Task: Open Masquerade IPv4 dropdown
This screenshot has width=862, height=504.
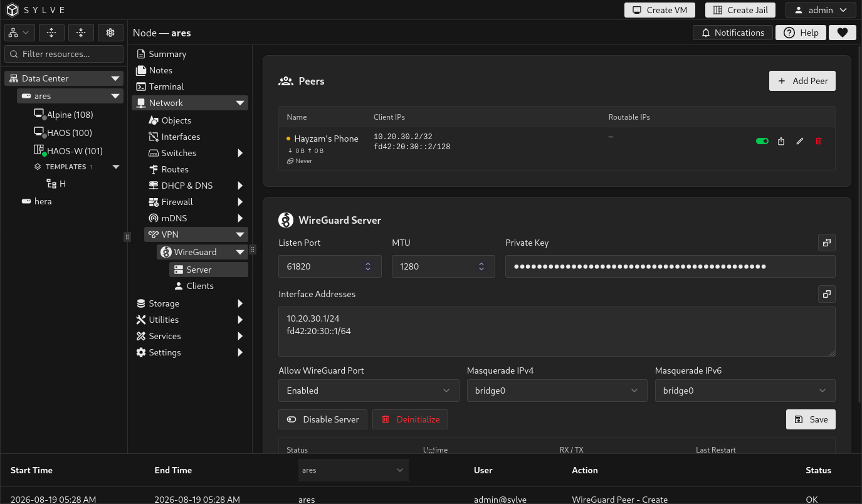Action: tap(557, 391)
